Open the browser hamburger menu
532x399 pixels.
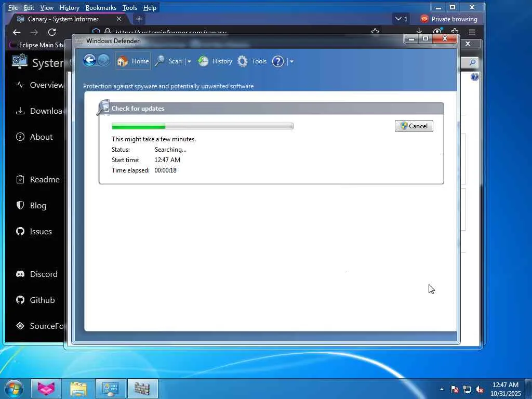(x=472, y=32)
